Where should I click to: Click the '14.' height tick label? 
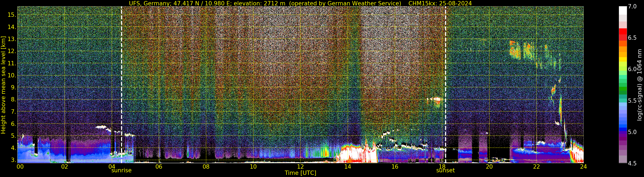point(12,27)
